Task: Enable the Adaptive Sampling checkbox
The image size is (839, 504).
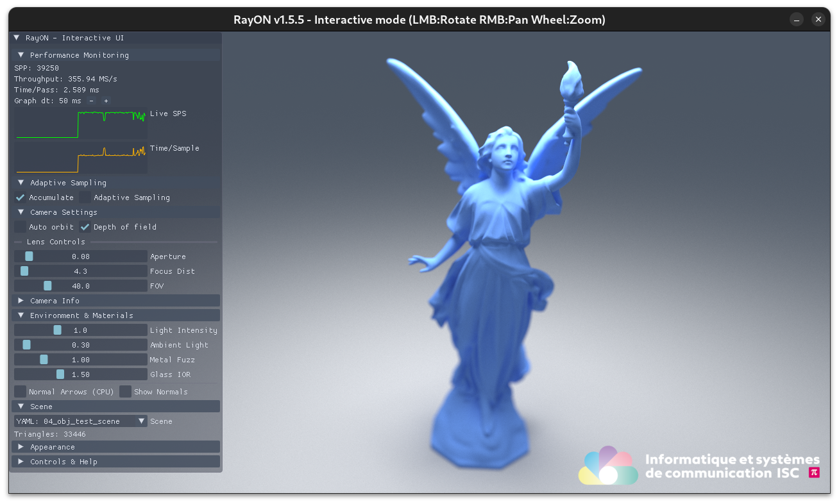Action: click(x=85, y=197)
